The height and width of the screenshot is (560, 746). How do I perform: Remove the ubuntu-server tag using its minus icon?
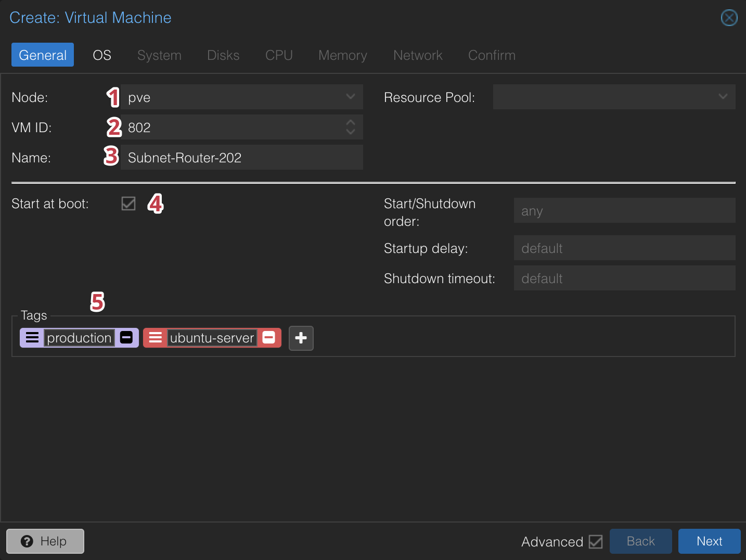click(x=269, y=337)
